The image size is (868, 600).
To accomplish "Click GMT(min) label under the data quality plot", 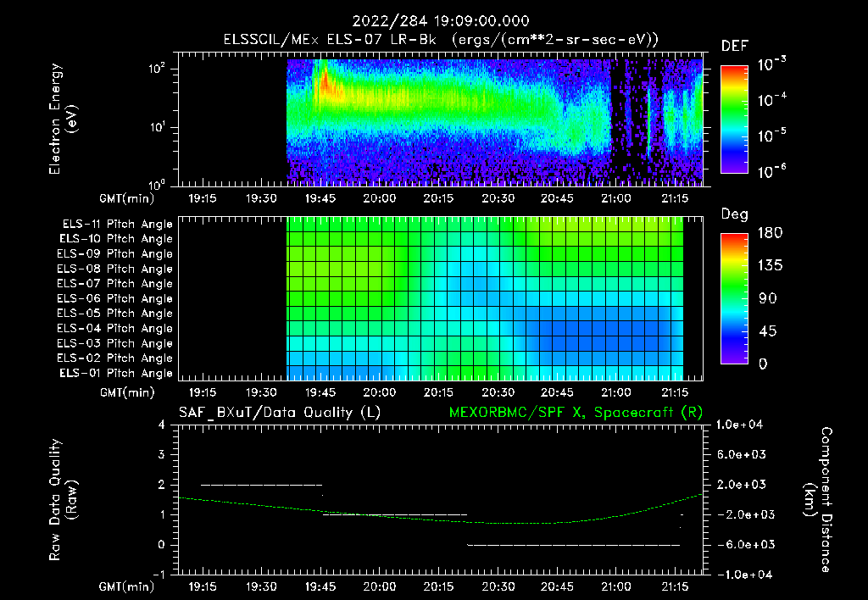I will point(127,586).
